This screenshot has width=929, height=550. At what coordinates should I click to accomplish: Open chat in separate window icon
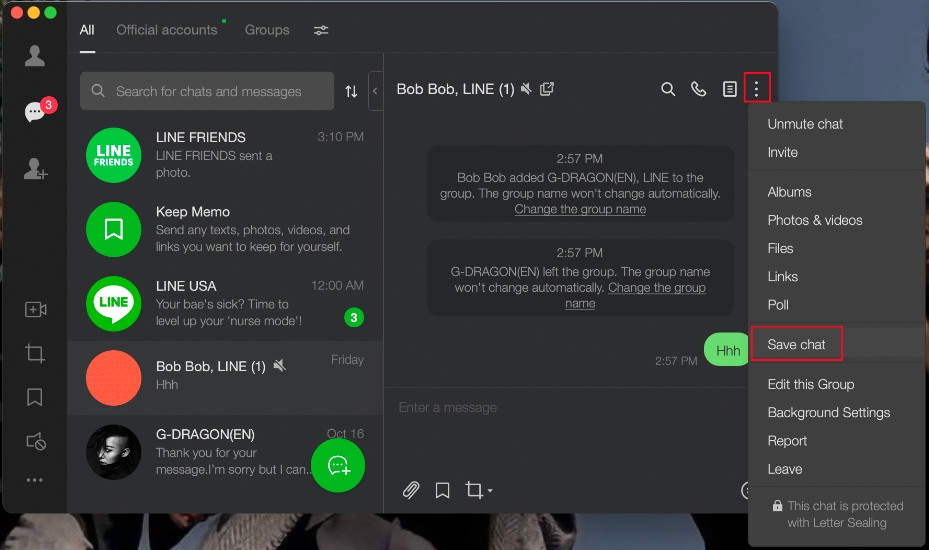click(x=547, y=89)
